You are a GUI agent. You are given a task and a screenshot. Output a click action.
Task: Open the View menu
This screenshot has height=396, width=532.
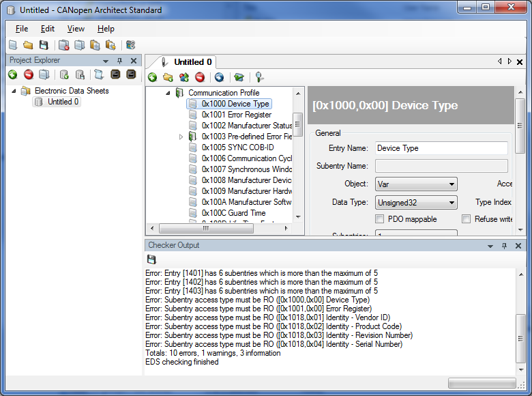coord(76,29)
